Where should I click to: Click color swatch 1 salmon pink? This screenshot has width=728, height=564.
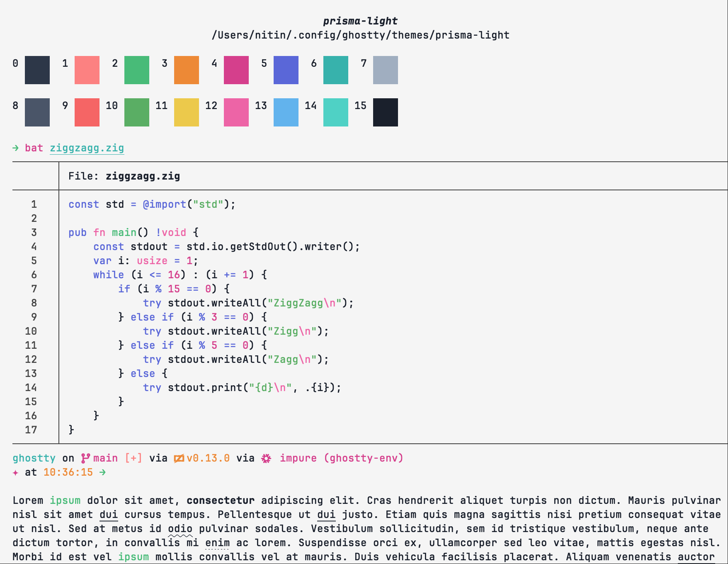(x=87, y=70)
